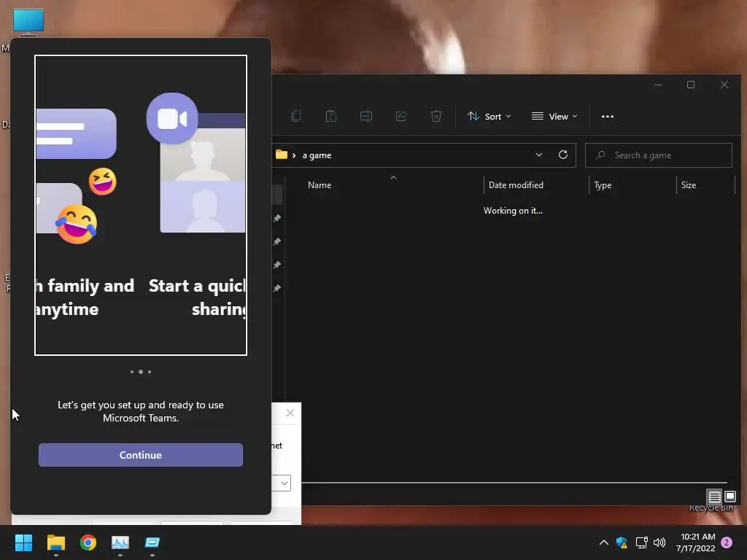Close the File Explorer window
Viewport: 747px width, 560px height.
coord(724,85)
